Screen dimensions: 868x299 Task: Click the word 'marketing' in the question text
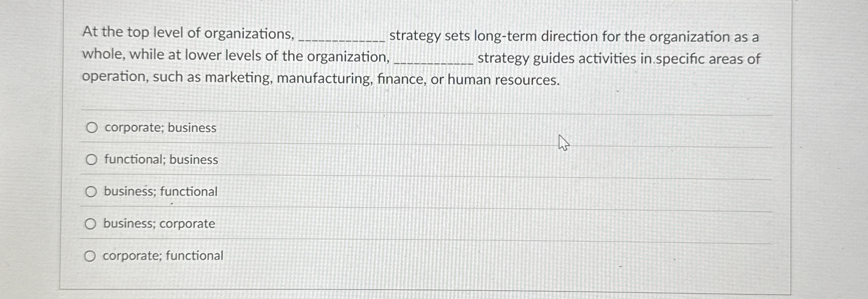coord(237,79)
